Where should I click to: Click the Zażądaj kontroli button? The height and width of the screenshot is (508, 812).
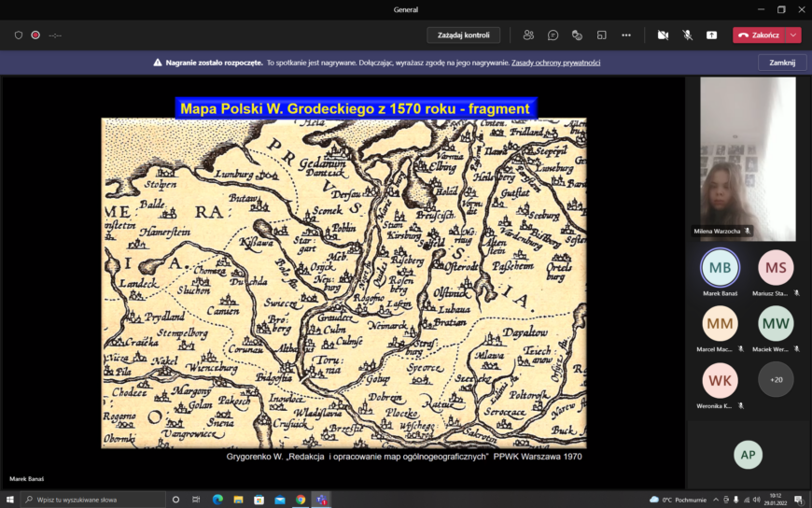(464, 35)
